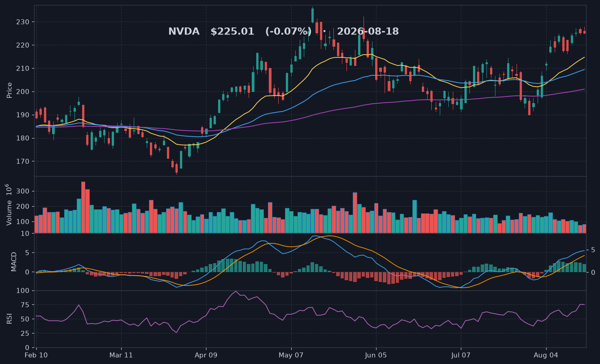The width and height of the screenshot is (600, 364).
Task: Click the RSI line peak near 100
Action: pyautogui.click(x=236, y=291)
